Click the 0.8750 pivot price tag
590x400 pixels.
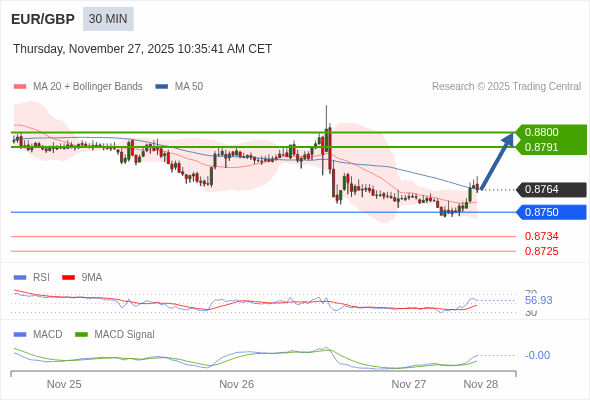coord(551,212)
